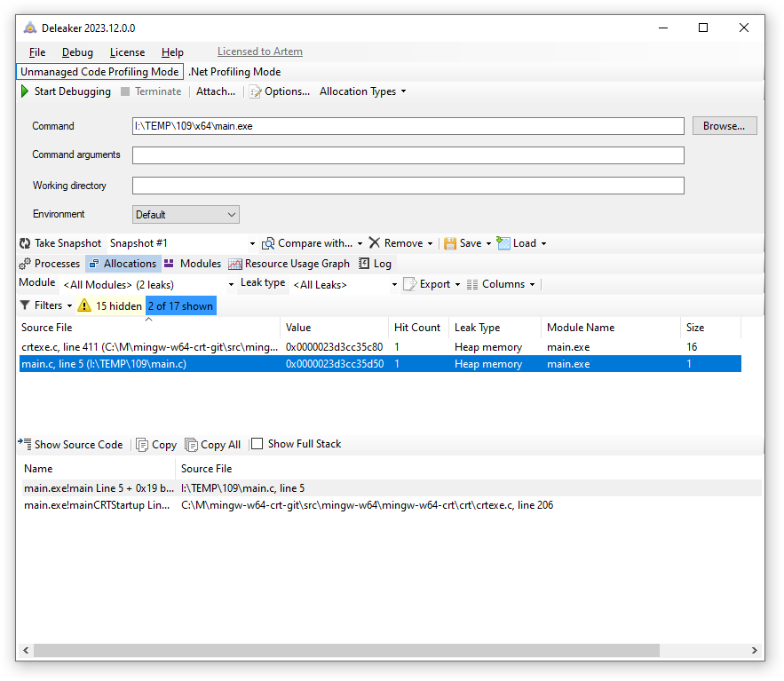Click the Command arguments input field
This screenshot has height=681, width=784.
coord(408,154)
